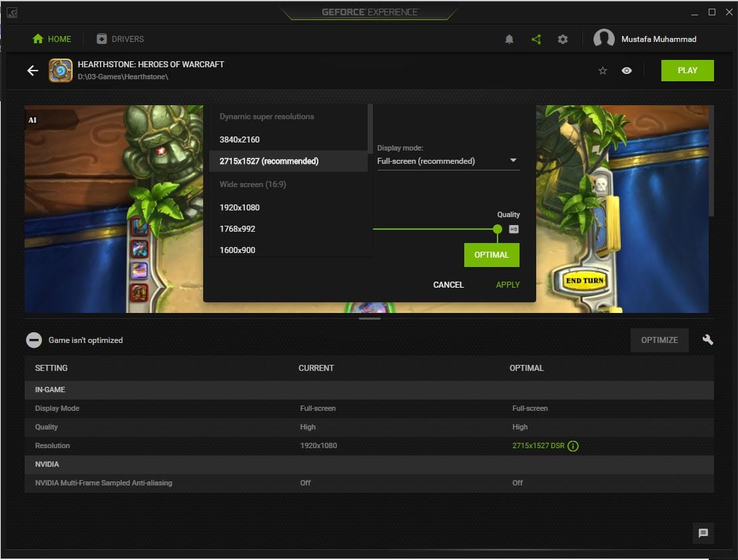
Task: Click the panel divider handle below the screenshot
Action: 370,318
